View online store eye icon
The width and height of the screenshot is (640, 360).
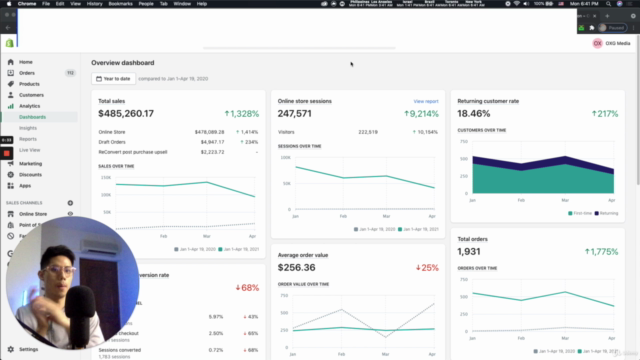[70, 214]
